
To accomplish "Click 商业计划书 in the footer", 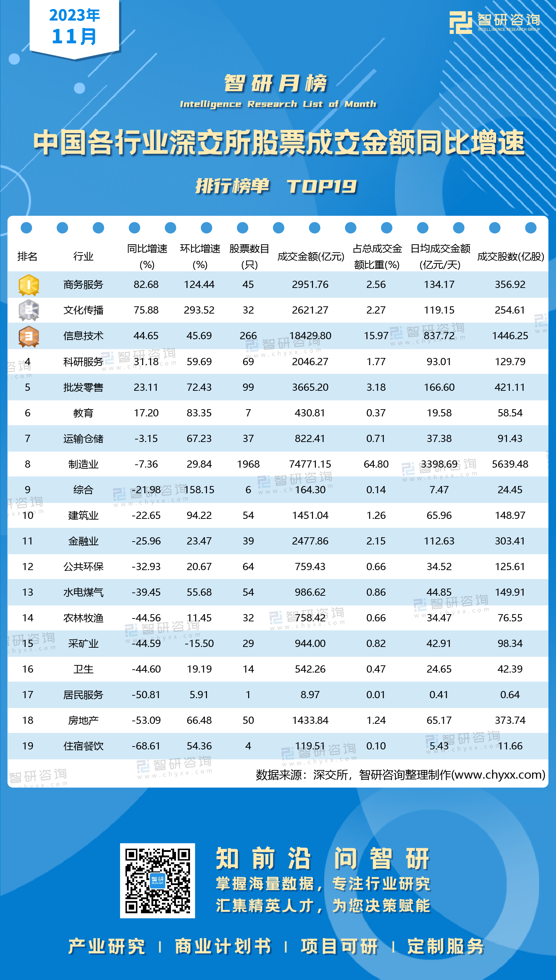I will (x=224, y=946).
